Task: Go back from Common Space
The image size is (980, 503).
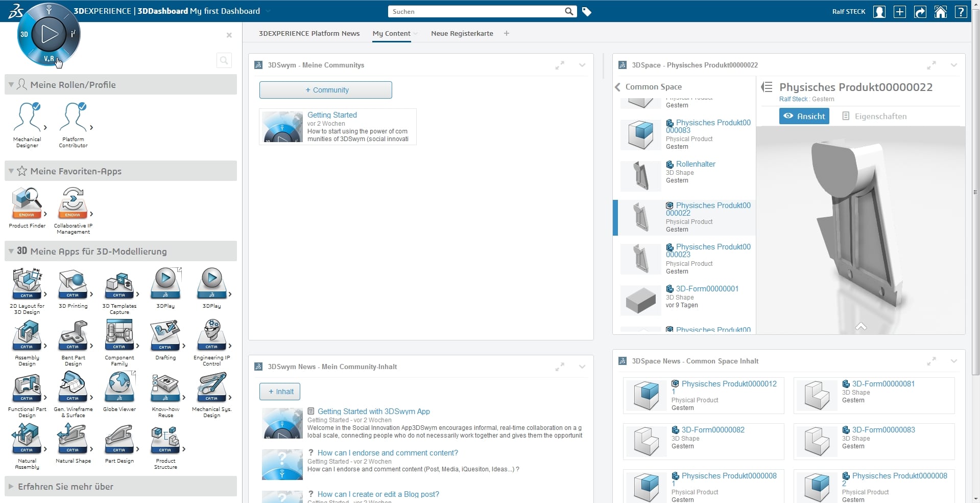Action: point(617,87)
